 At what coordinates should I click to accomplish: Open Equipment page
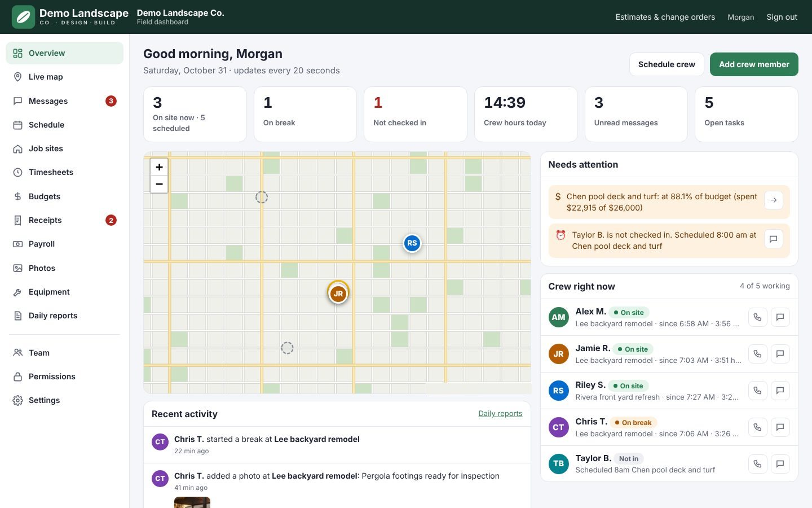pyautogui.click(x=64, y=292)
